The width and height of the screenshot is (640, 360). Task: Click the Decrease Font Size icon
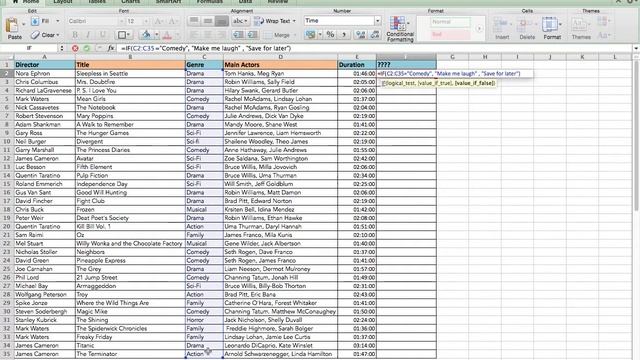click(x=173, y=21)
